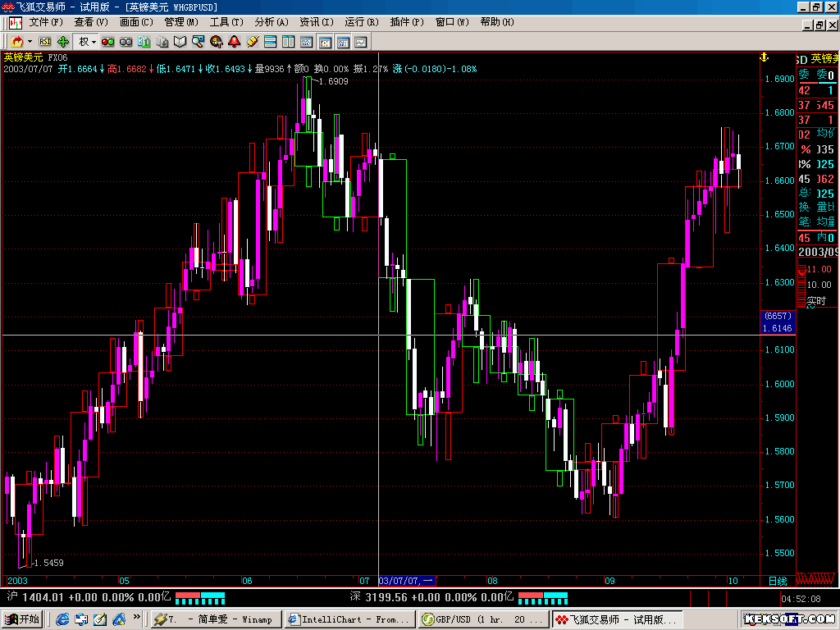840x630 pixels.
Task: Switch to the IntelliChart taskbar button
Action: [349, 620]
